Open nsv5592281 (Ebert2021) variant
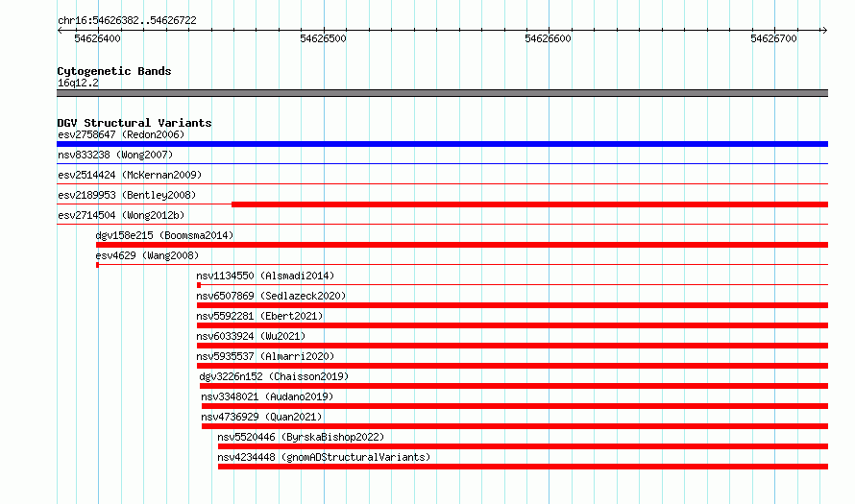Image resolution: width=855 pixels, height=504 pixels. pyautogui.click(x=259, y=316)
